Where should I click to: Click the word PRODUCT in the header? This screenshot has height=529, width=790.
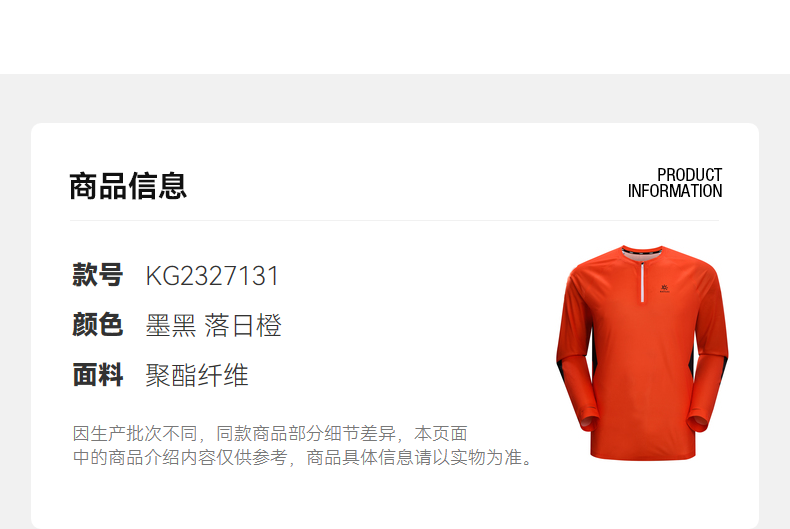click(x=690, y=175)
